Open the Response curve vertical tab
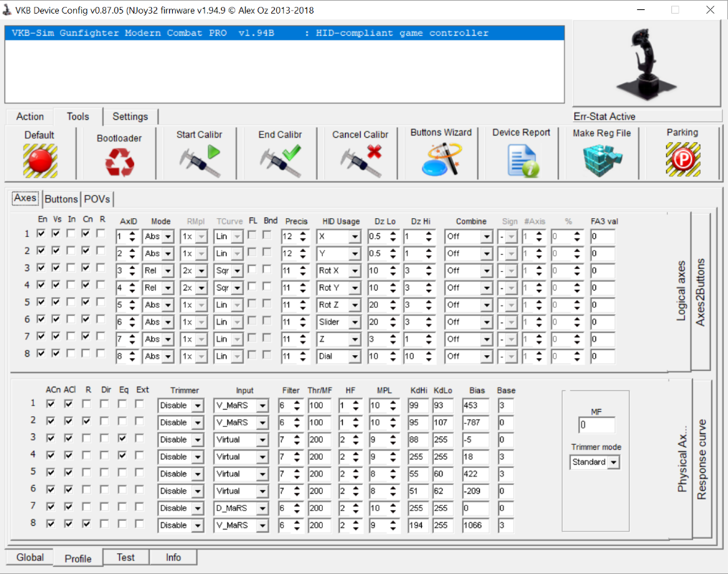The image size is (728, 574). (x=701, y=458)
